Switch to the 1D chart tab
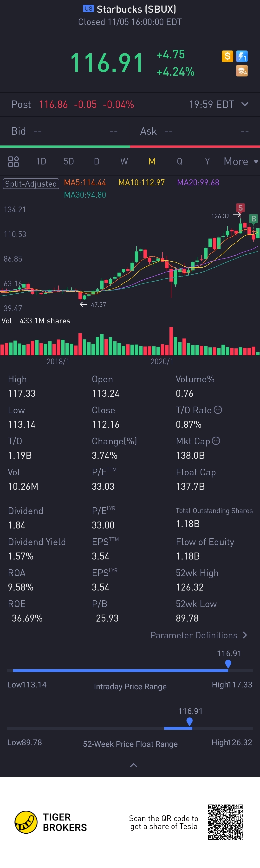The width and height of the screenshot is (260, 868). 41,161
